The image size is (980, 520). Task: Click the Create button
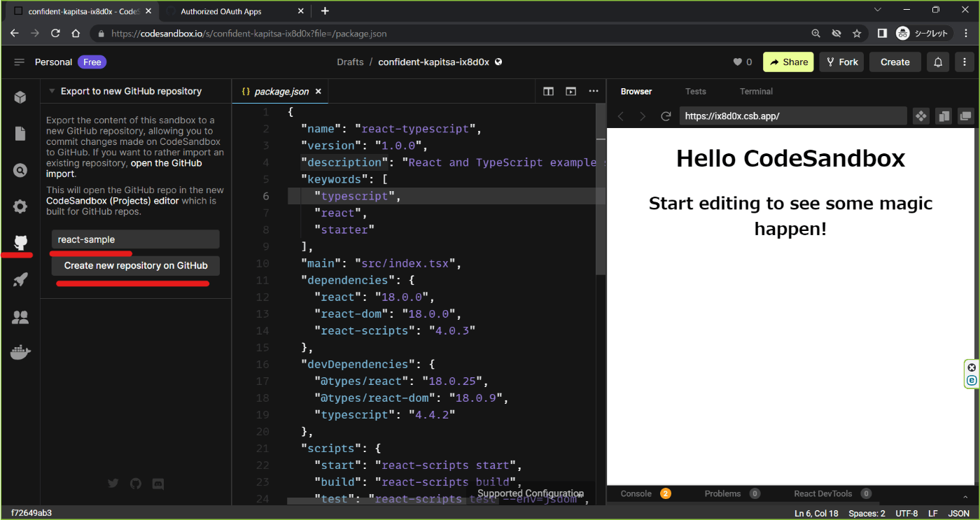[x=895, y=62]
